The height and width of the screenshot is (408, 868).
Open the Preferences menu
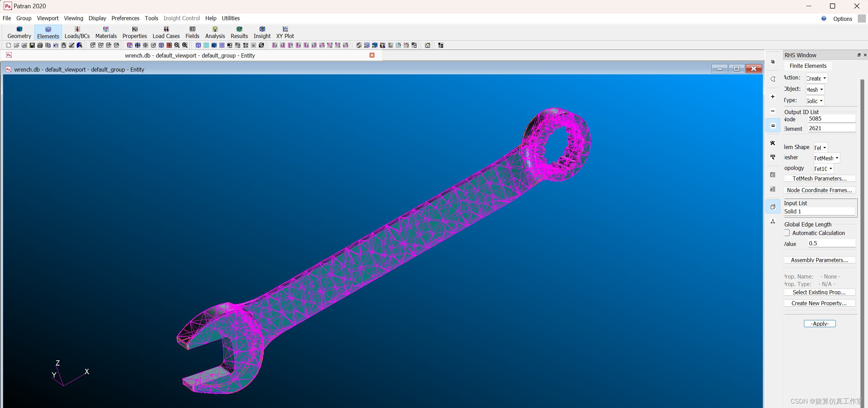click(125, 18)
